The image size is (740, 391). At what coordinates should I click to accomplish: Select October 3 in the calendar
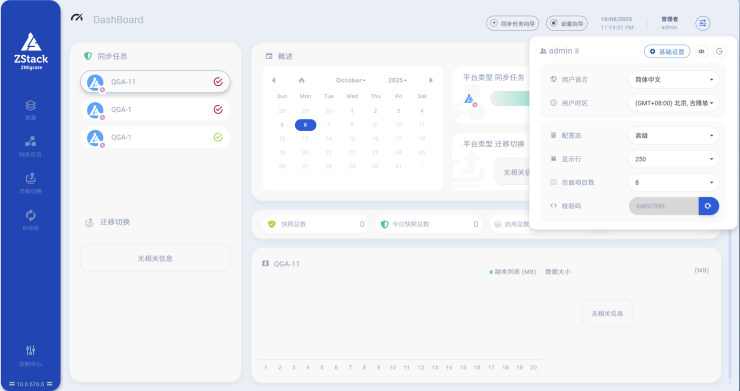tap(398, 111)
